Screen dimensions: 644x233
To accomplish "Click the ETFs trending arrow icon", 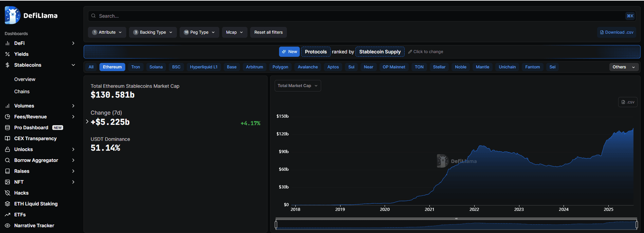I will (7, 215).
